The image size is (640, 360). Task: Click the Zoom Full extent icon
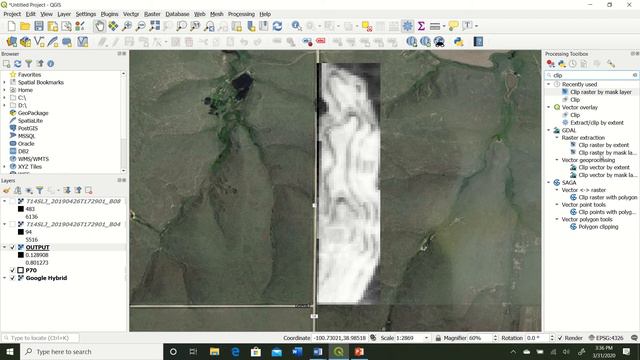[154, 26]
